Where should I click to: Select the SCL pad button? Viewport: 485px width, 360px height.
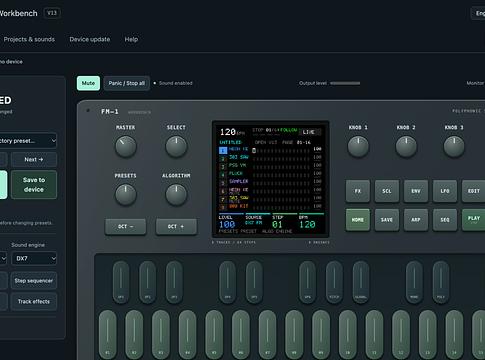pyautogui.click(x=387, y=191)
